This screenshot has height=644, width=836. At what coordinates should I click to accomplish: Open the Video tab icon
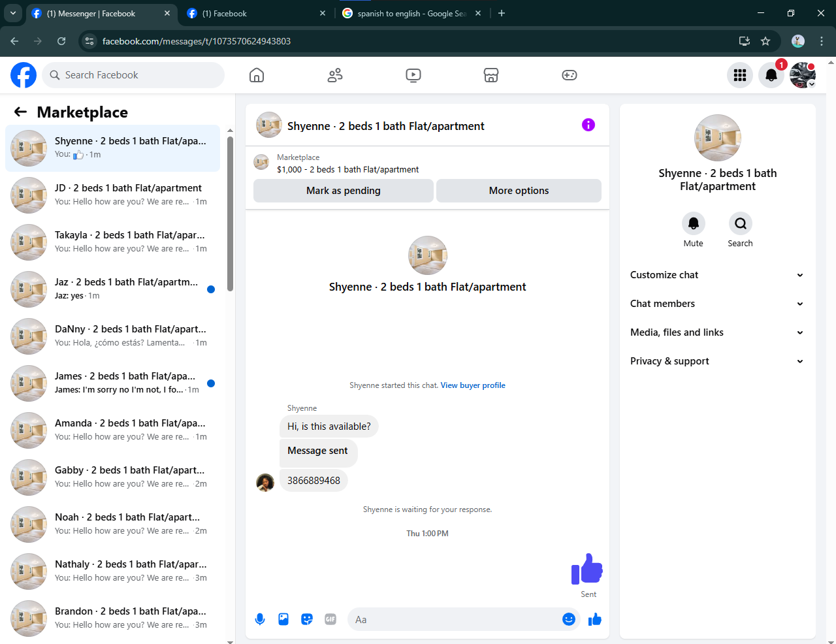pyautogui.click(x=413, y=75)
